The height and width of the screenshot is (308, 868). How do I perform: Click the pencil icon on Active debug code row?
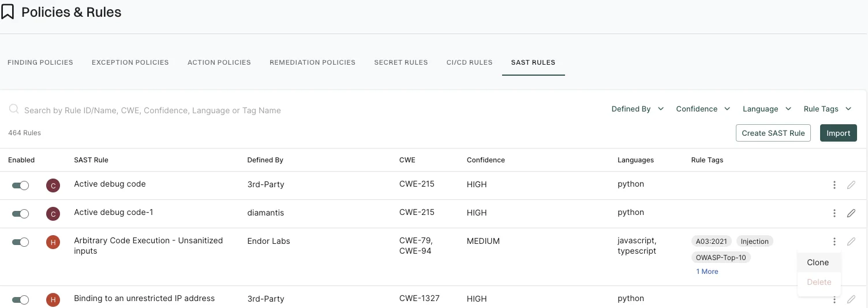tap(851, 185)
